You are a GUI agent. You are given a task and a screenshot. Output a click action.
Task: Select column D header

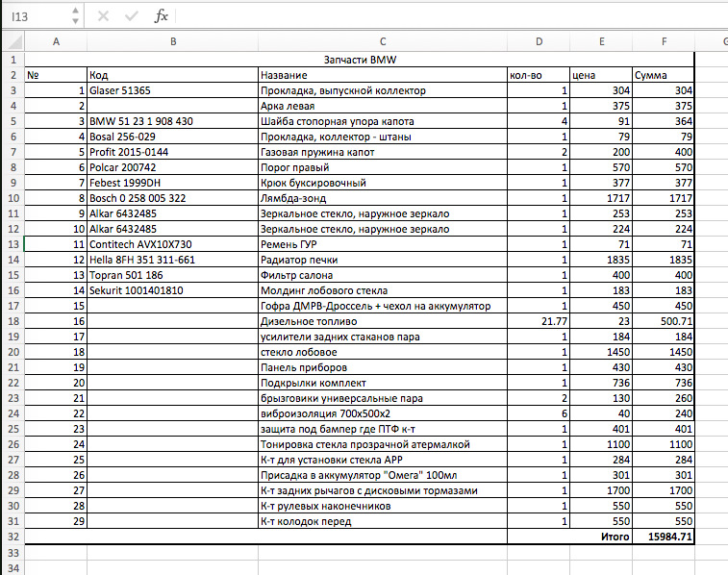coord(539,41)
